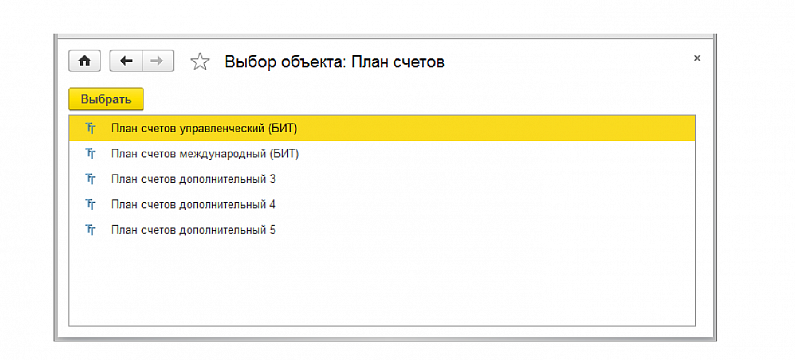Click icon beside План счетов дополнительный 5

90,230
